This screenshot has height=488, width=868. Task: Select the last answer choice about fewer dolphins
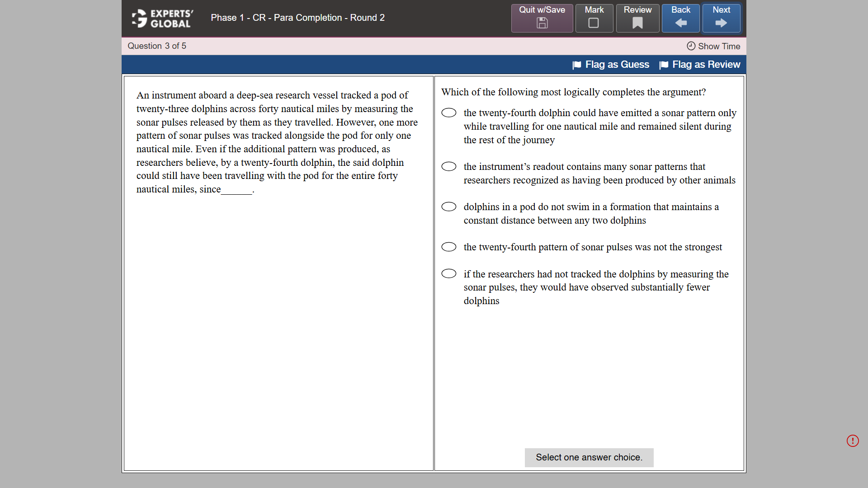pyautogui.click(x=449, y=273)
